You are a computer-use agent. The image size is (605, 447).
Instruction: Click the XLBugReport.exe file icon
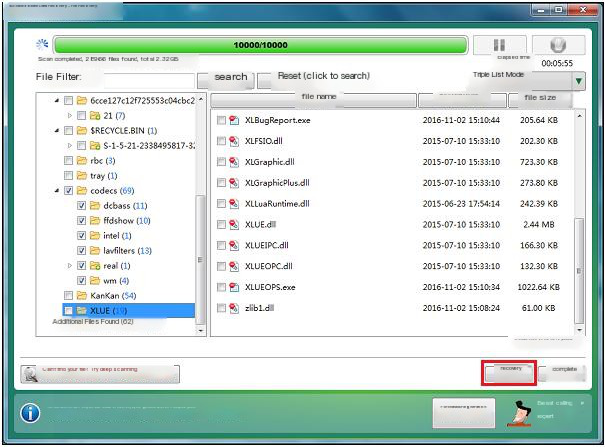click(x=234, y=120)
